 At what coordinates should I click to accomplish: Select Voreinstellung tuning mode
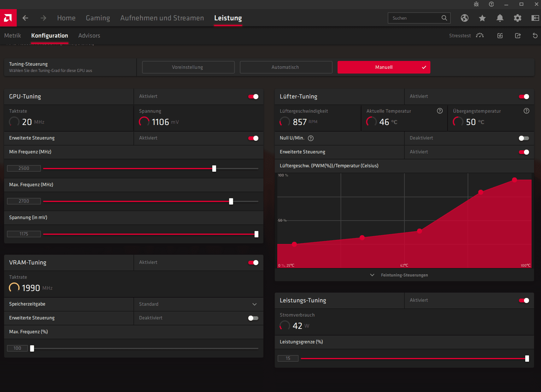coord(188,67)
